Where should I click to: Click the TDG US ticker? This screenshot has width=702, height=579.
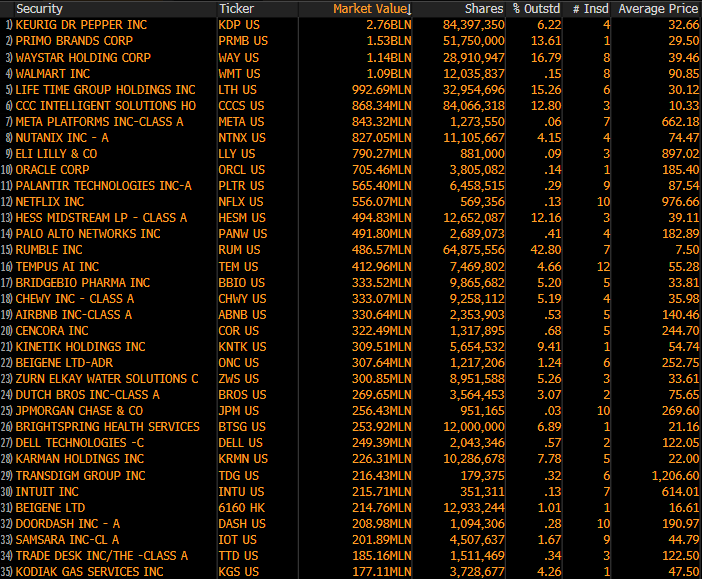point(239,476)
